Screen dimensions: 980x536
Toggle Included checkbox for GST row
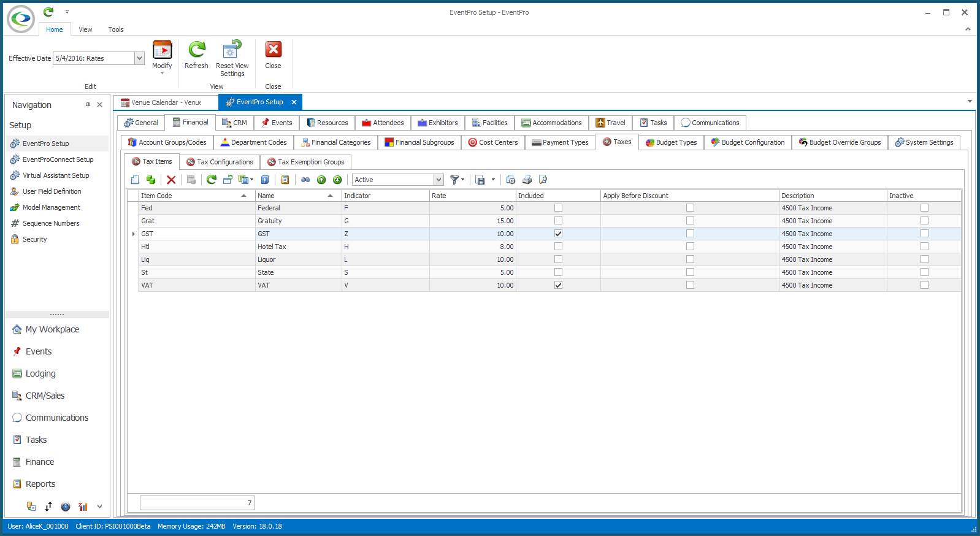click(558, 234)
